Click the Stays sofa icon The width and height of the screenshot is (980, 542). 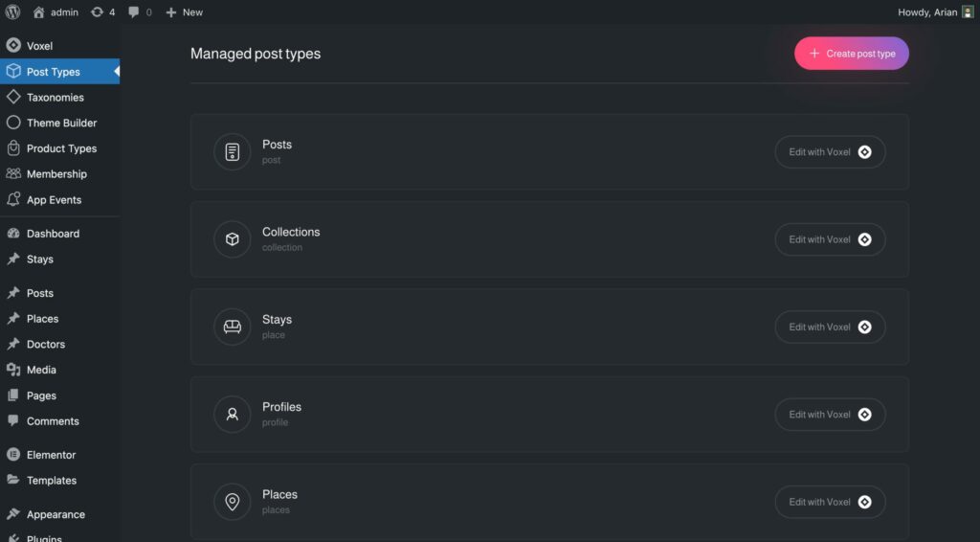pos(232,327)
